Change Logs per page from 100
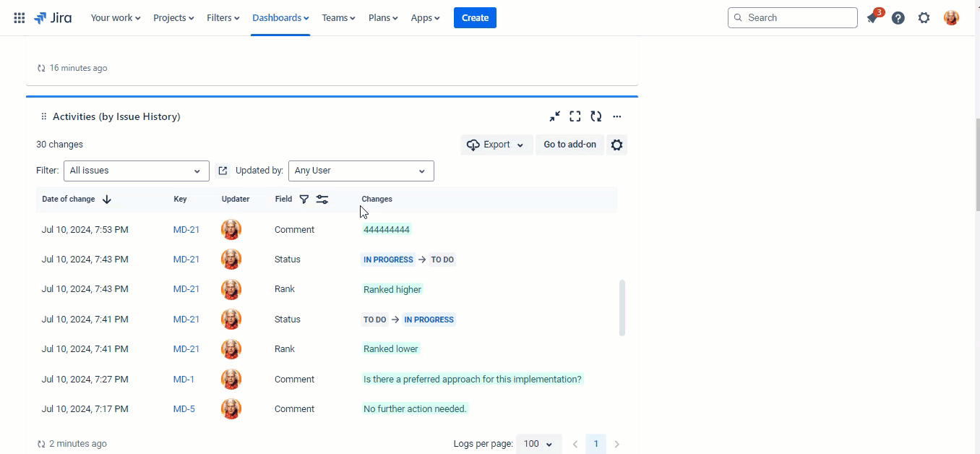Image resolution: width=980 pixels, height=454 pixels. coord(537,444)
